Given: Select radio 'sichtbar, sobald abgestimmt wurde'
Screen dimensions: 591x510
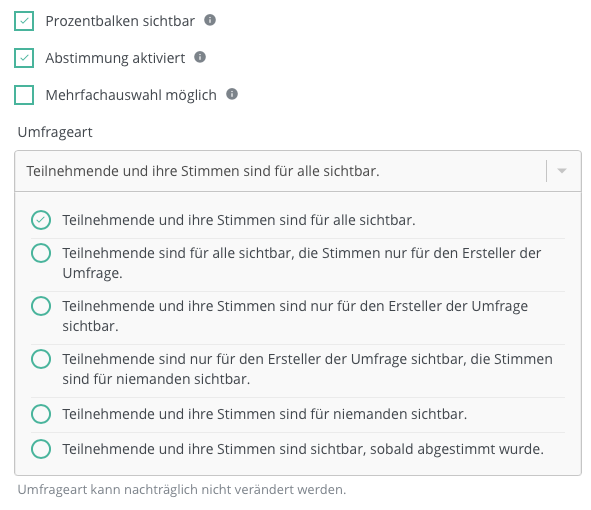Looking at the screenshot, I should [41, 449].
